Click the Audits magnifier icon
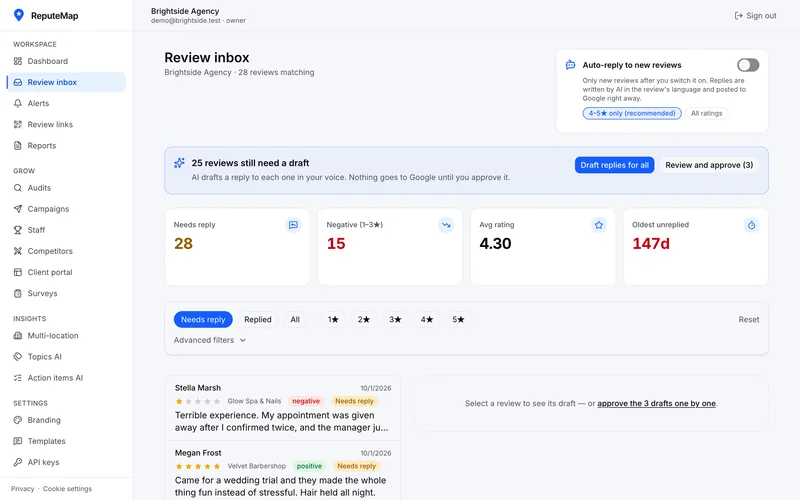The width and height of the screenshot is (800, 500). (18, 188)
